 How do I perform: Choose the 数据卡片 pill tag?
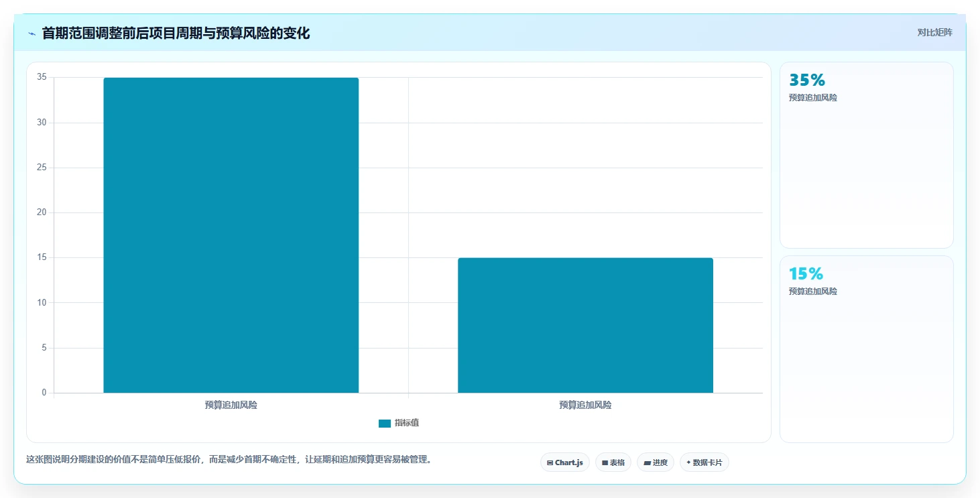[705, 462]
